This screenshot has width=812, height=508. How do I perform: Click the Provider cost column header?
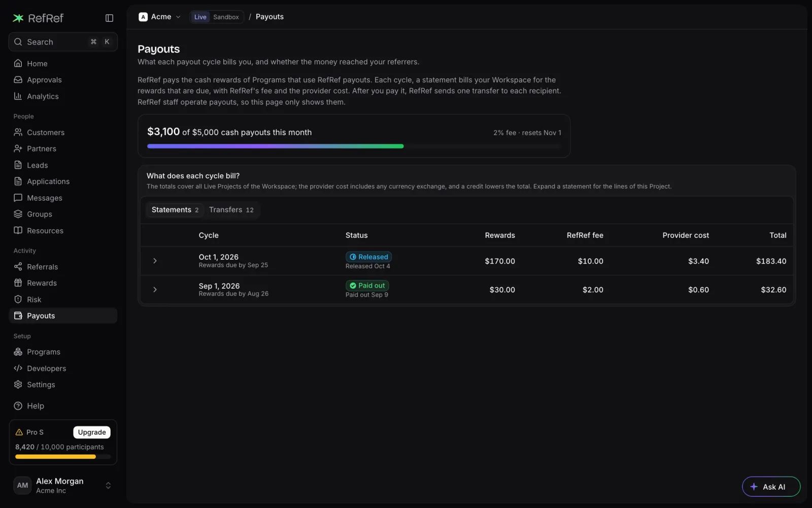686,235
